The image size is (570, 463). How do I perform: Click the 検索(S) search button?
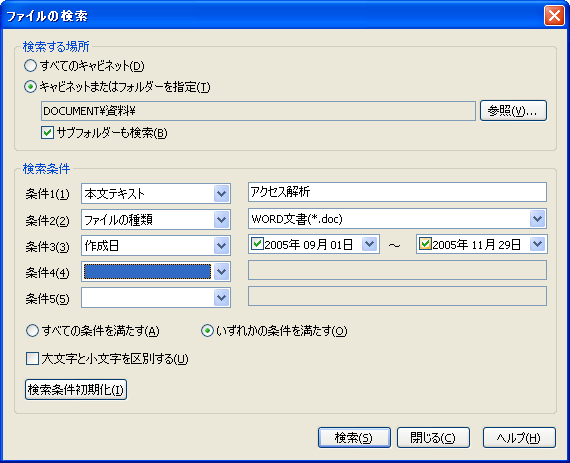point(354,438)
